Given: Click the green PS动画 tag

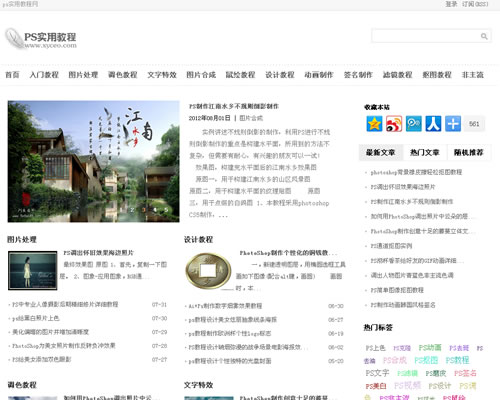Looking at the screenshot, I should (x=430, y=347).
